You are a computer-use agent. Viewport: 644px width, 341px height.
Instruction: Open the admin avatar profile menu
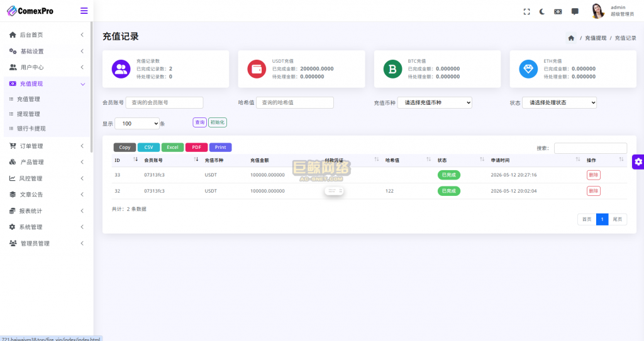coord(597,11)
